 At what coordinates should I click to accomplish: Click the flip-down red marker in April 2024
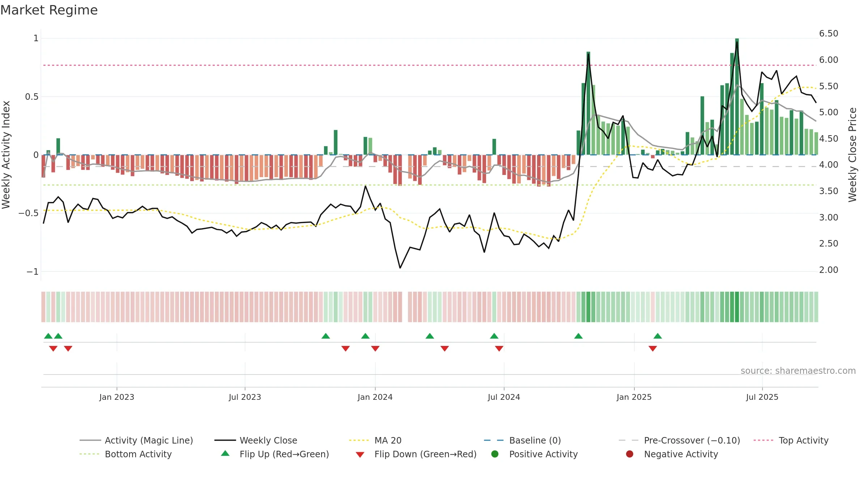click(x=444, y=348)
